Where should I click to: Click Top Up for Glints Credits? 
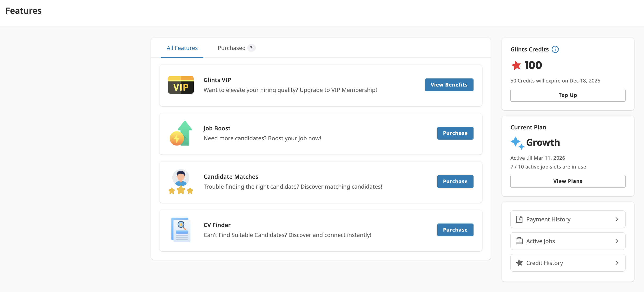click(568, 95)
